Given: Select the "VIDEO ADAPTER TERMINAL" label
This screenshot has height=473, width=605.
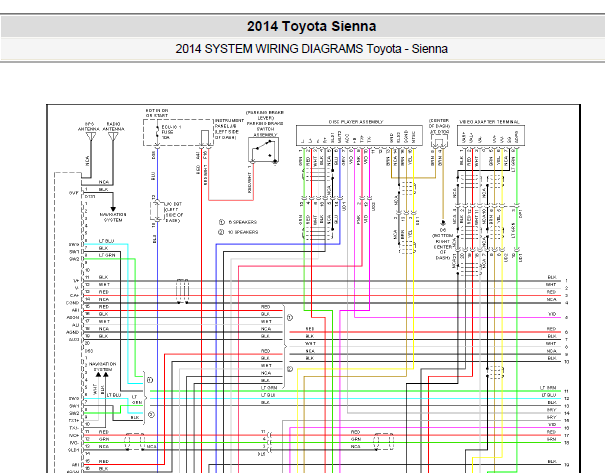Looking at the screenshot, I should coord(489,122).
